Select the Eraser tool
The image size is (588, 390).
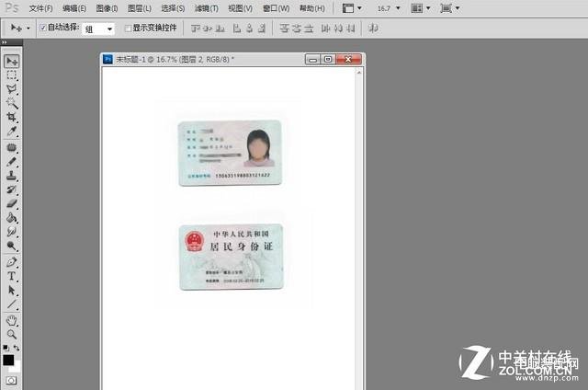click(12, 204)
